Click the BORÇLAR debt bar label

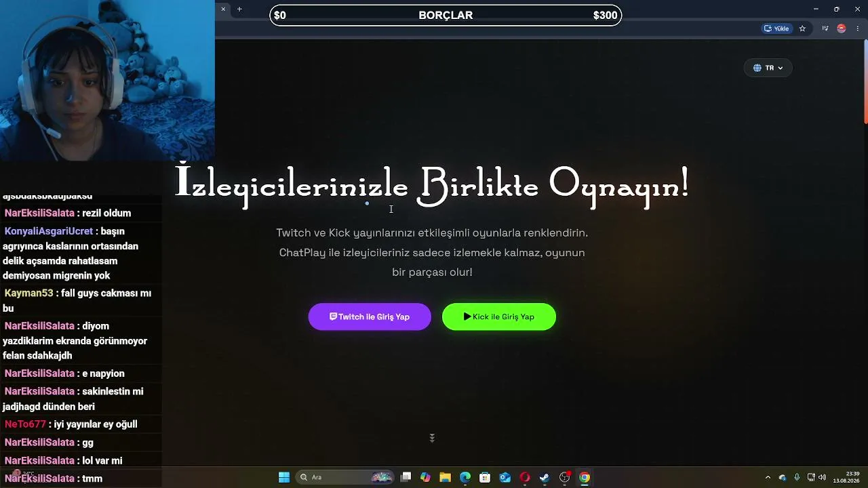446,15
